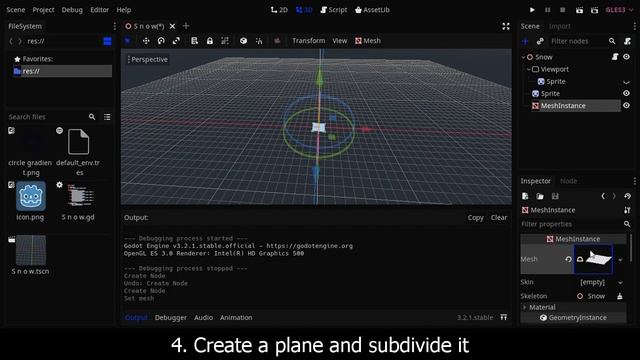The image size is (640, 360).
Task: Open the Project menu
Action: (x=43, y=10)
